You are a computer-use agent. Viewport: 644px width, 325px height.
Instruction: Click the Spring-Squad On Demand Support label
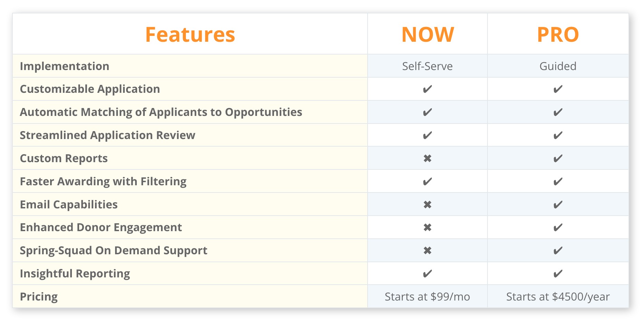click(113, 250)
